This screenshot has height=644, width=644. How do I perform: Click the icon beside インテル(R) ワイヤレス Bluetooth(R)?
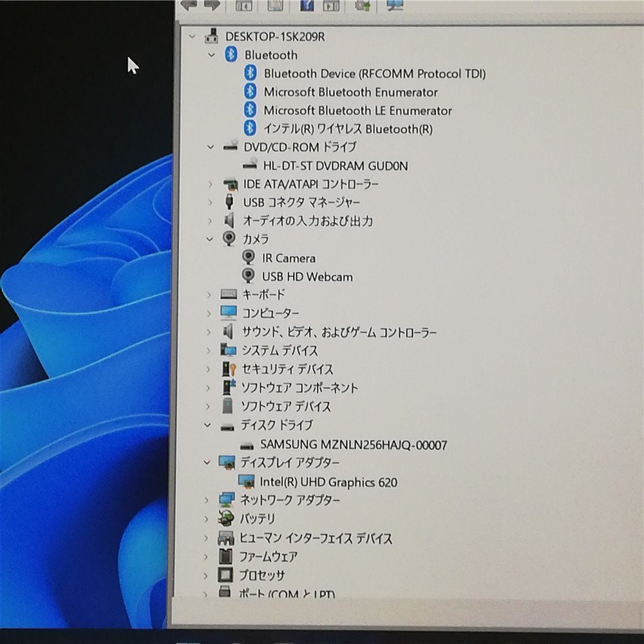click(x=250, y=128)
